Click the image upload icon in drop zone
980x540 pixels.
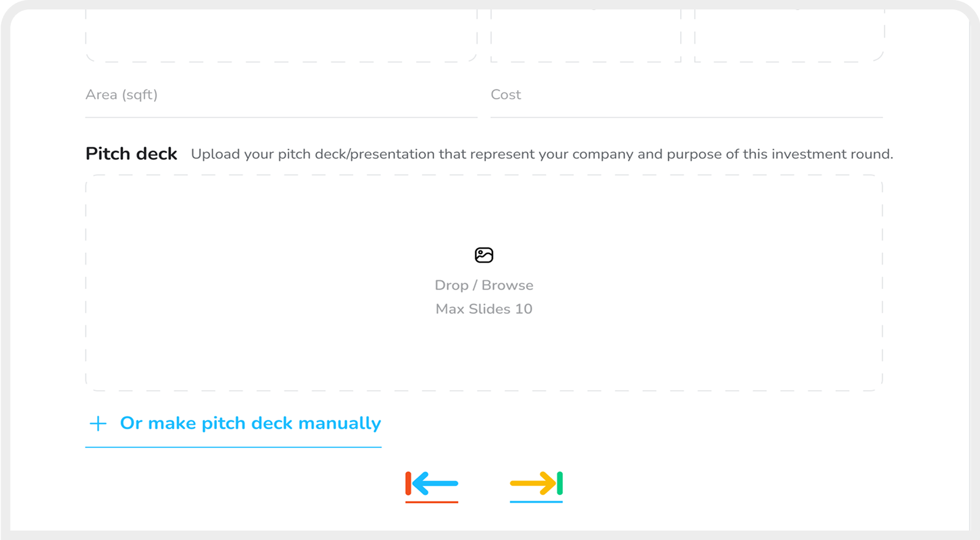tap(484, 255)
